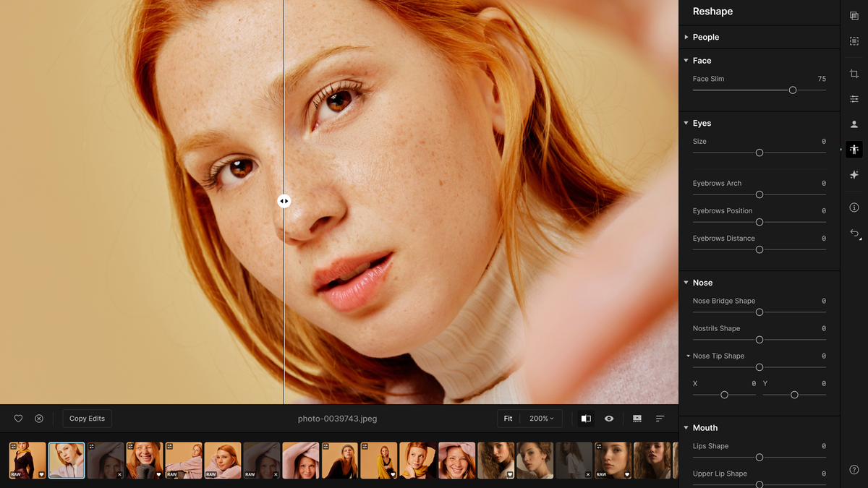The width and height of the screenshot is (868, 488).
Task: Open the Adjustments sliders panel
Action: pyautogui.click(x=854, y=99)
